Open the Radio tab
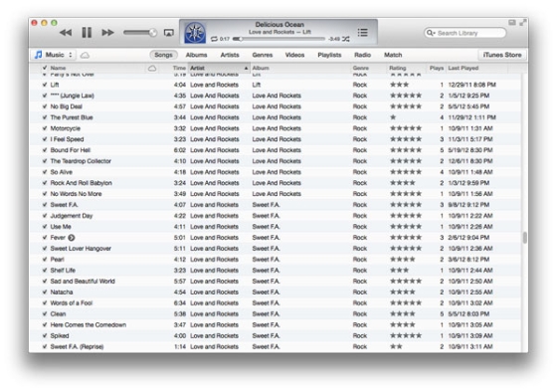 pyautogui.click(x=362, y=55)
